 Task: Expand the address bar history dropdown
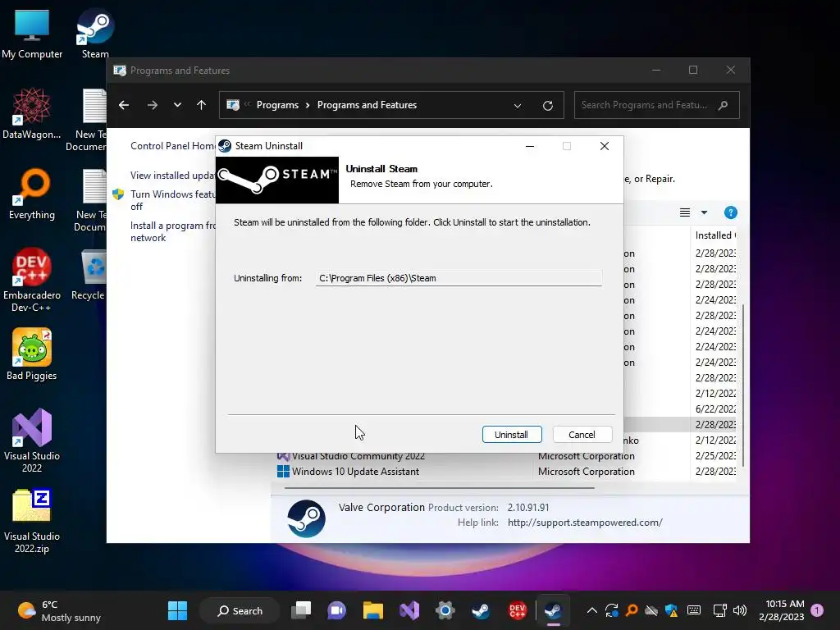point(518,106)
